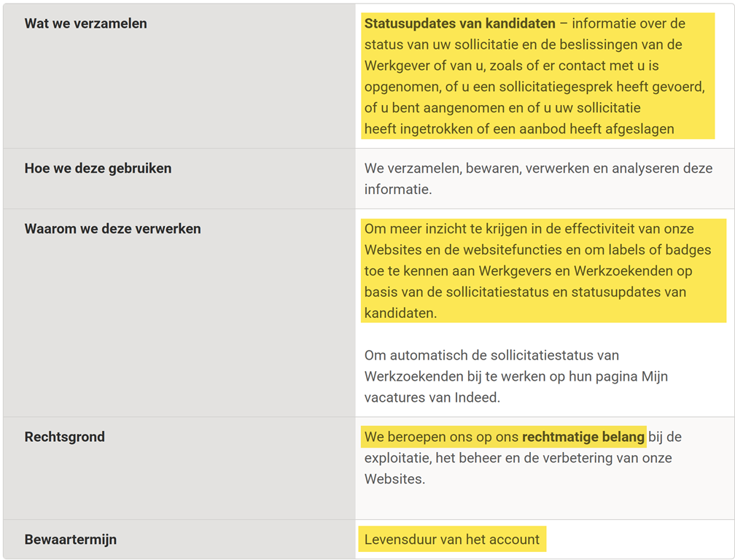
Task: Click the bold "Statusupdates van kandidaten" text
Action: coord(459,23)
